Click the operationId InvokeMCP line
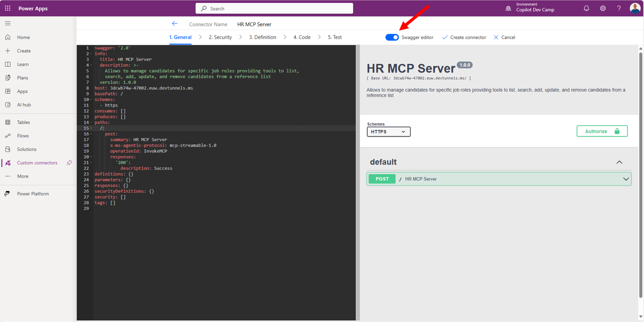This screenshot has height=322, width=644. pos(138,151)
